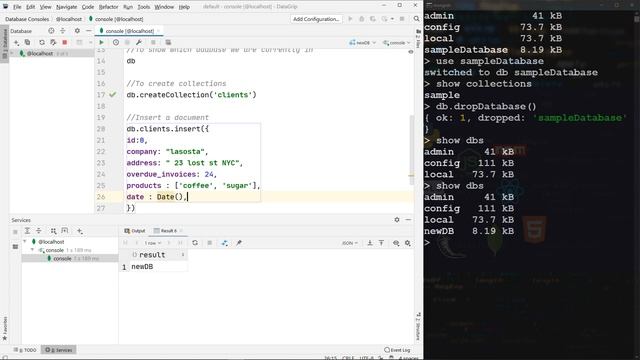Open the JSON extractor dropdown

tap(350, 243)
